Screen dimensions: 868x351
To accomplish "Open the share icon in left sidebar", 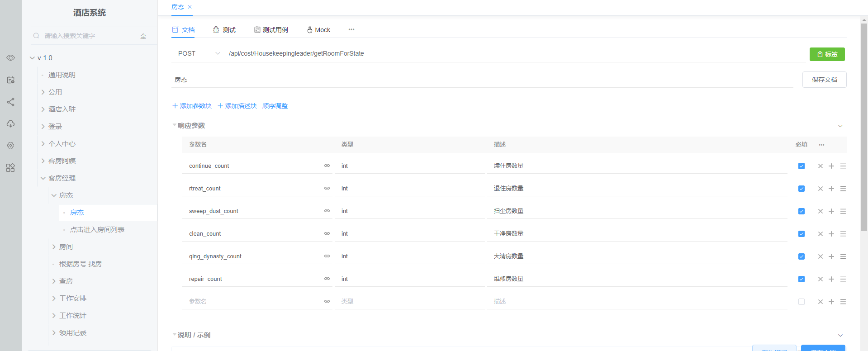I will (11, 102).
